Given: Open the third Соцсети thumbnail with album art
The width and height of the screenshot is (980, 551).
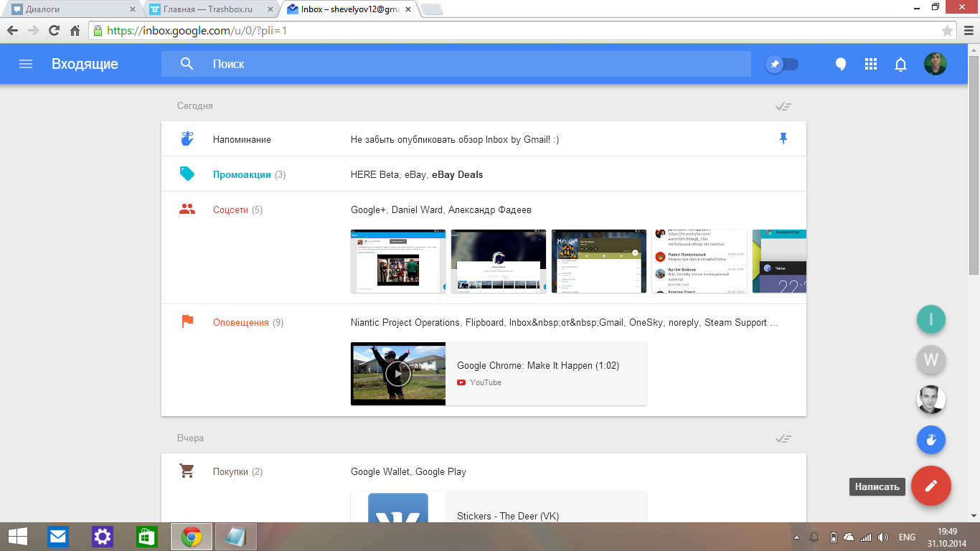Looking at the screenshot, I should (x=599, y=261).
